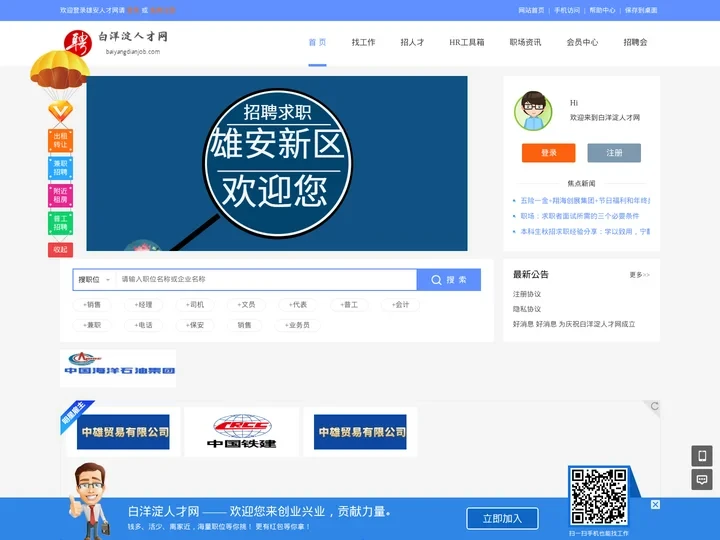Select the +兼职 keyword tag
The width and height of the screenshot is (720, 540).
[x=92, y=325]
